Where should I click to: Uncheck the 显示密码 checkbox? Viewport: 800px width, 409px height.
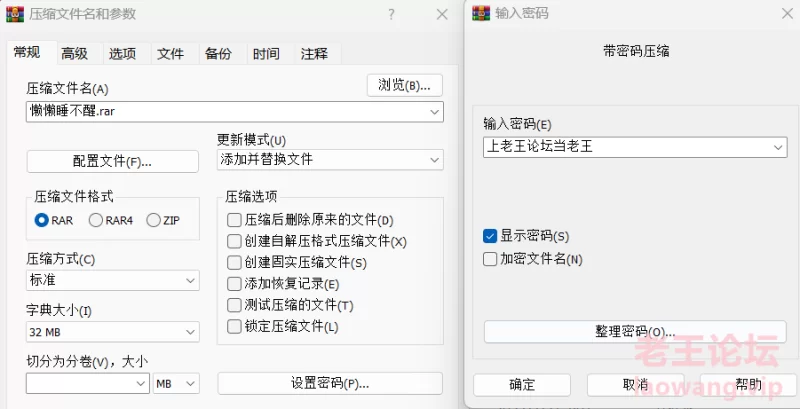coord(490,236)
